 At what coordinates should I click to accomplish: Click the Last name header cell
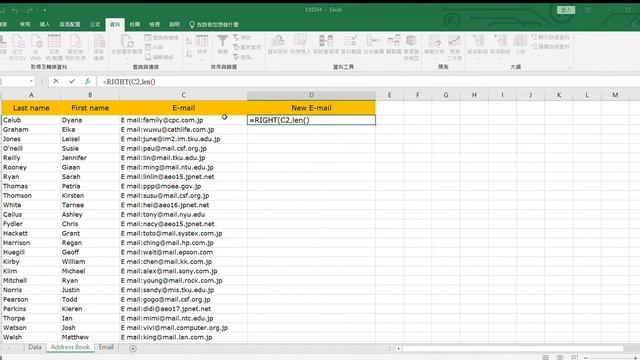click(x=31, y=108)
